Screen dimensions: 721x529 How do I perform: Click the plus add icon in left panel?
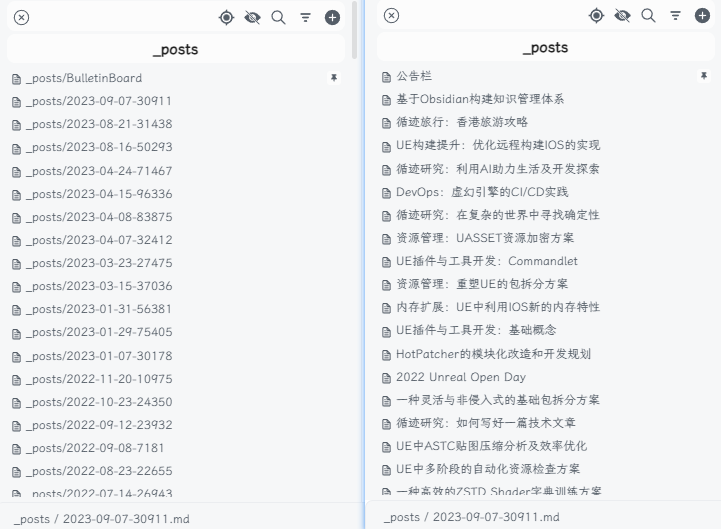tap(332, 17)
